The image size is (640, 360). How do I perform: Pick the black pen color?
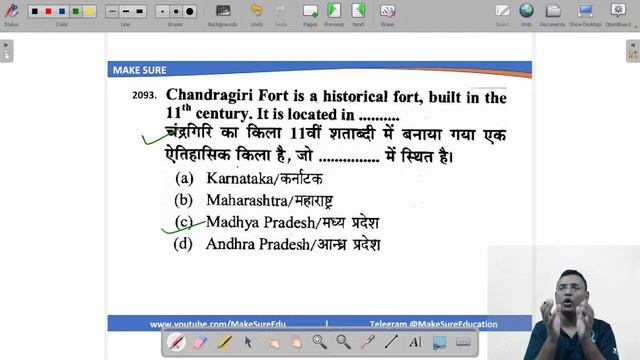click(x=35, y=11)
